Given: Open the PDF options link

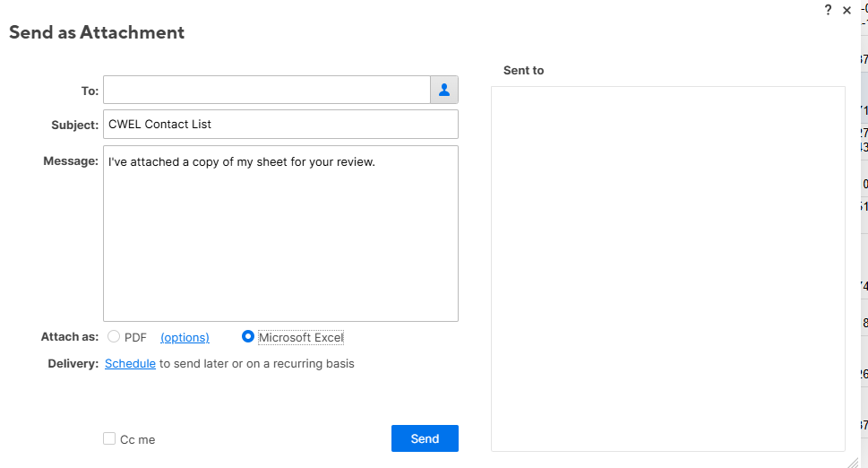Looking at the screenshot, I should [x=185, y=338].
